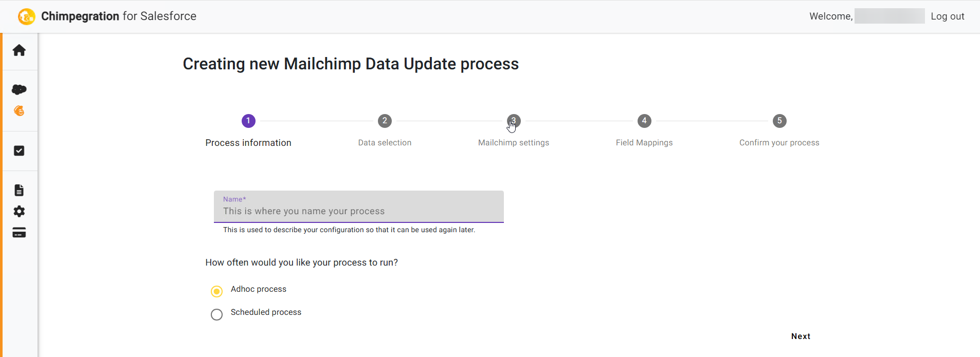
Task: Select the Adhoc process radio button
Action: click(x=217, y=291)
